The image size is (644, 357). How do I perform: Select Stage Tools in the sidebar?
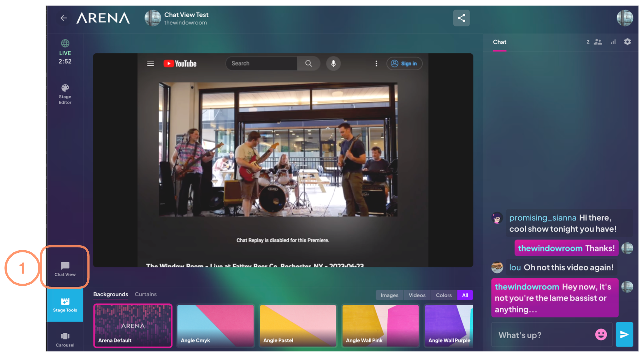point(65,305)
